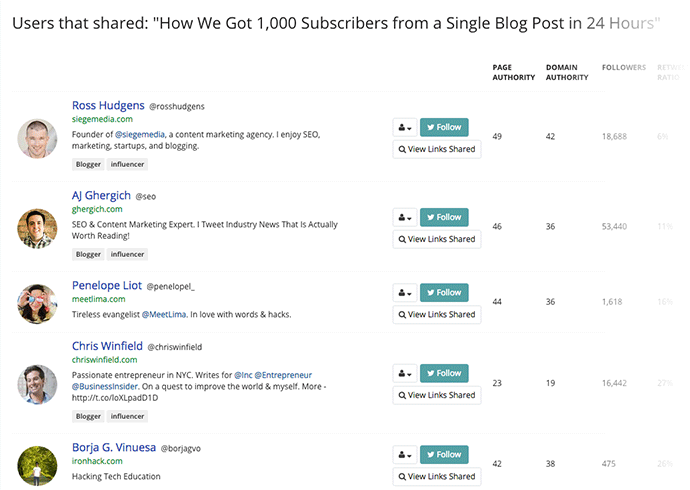Open the user dropdown for Chris Winfield
This screenshot has height=490, width=690.
click(x=404, y=373)
